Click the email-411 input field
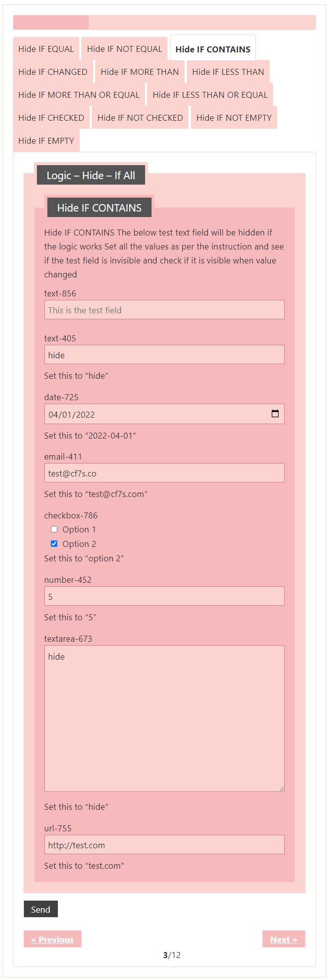 tap(164, 473)
